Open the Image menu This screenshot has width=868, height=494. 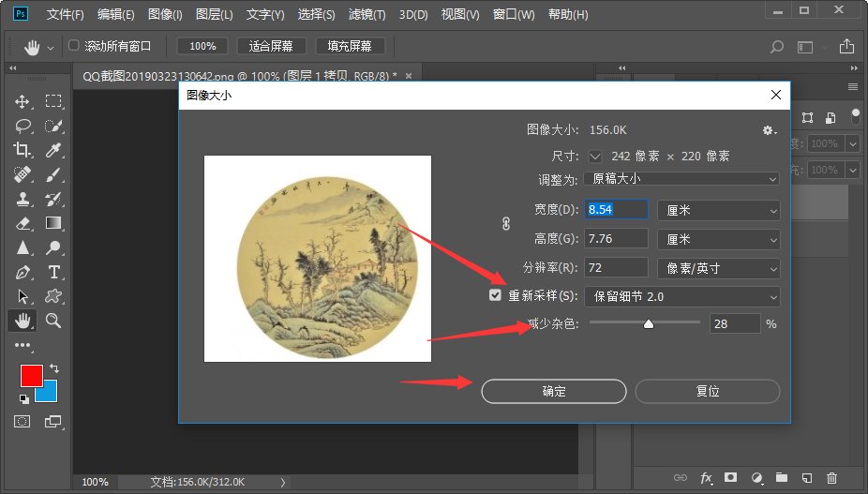click(x=165, y=14)
